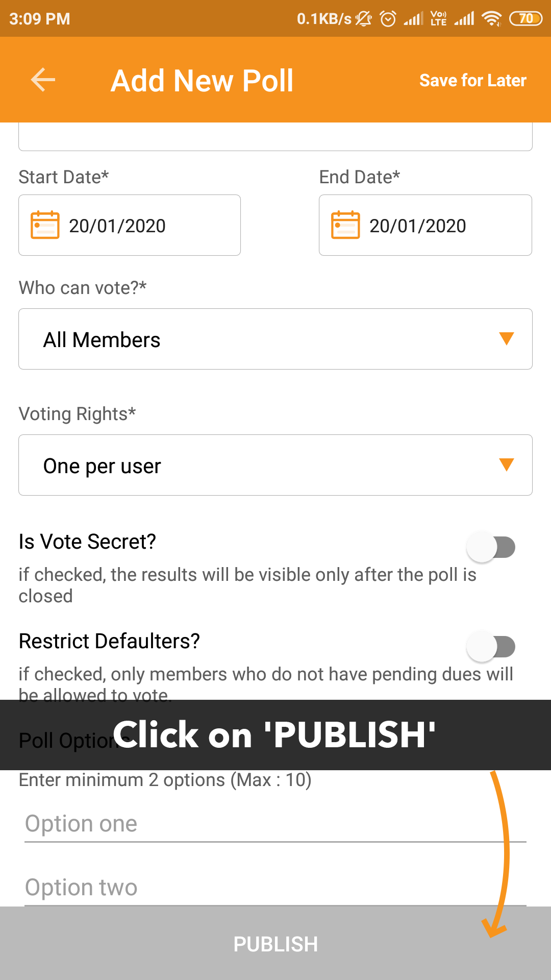Tap the 20/01/2020 start date field

coord(129,225)
